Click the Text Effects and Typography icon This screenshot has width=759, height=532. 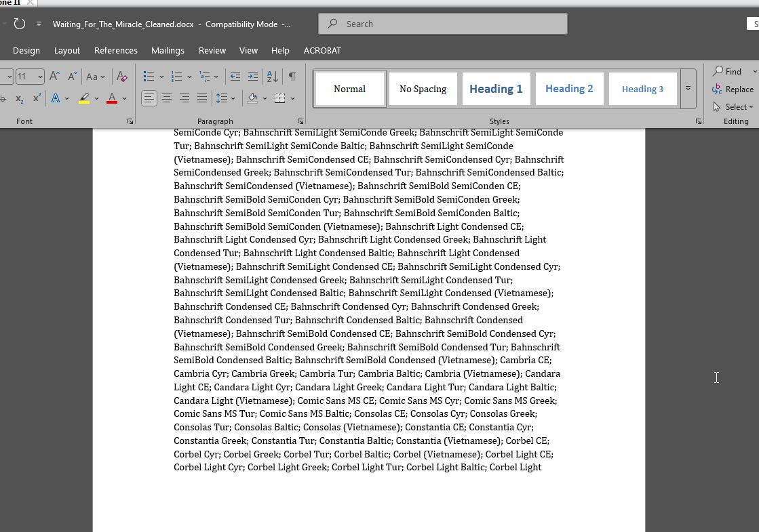(56, 99)
